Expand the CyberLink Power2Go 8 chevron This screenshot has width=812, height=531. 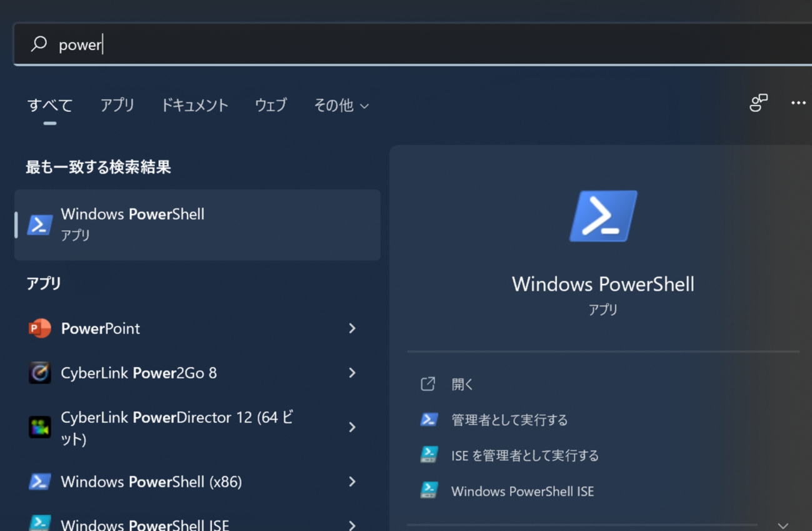[353, 373]
